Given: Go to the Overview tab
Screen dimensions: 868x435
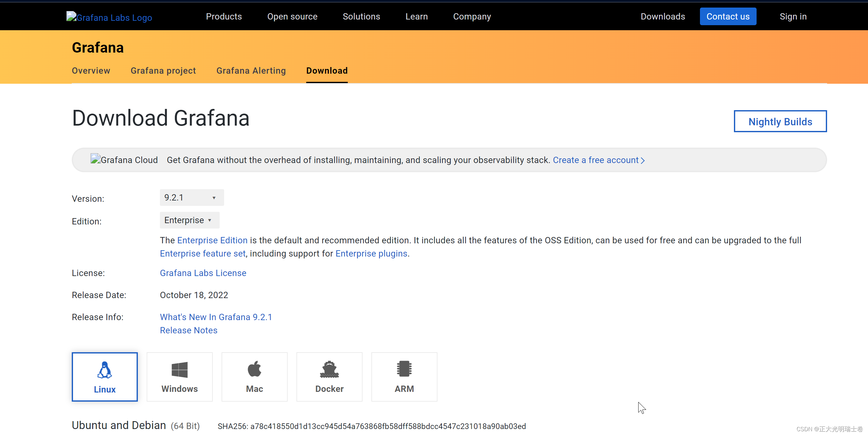Looking at the screenshot, I should (x=91, y=71).
